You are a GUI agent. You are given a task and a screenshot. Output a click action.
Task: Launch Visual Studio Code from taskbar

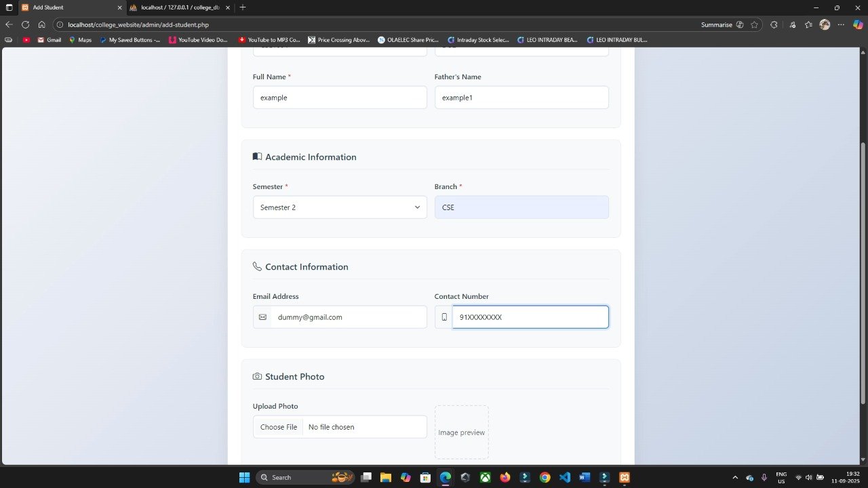[x=565, y=477]
